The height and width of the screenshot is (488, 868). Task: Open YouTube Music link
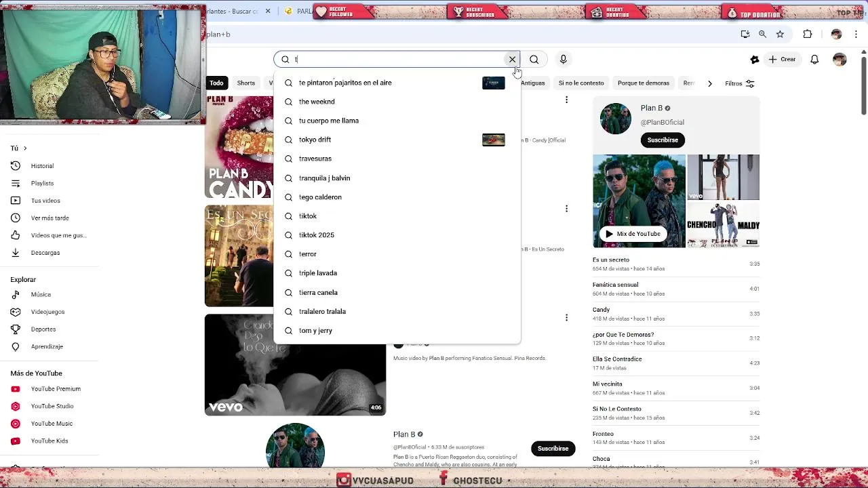point(52,424)
